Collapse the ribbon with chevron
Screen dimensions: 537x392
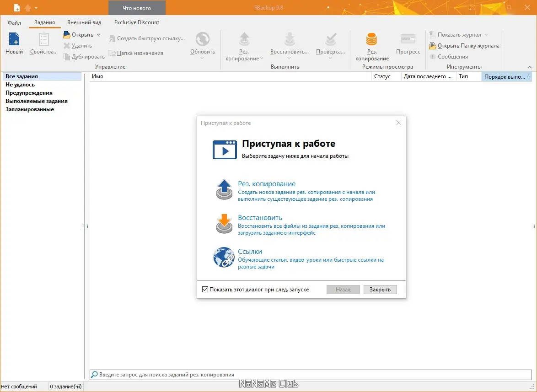click(530, 67)
